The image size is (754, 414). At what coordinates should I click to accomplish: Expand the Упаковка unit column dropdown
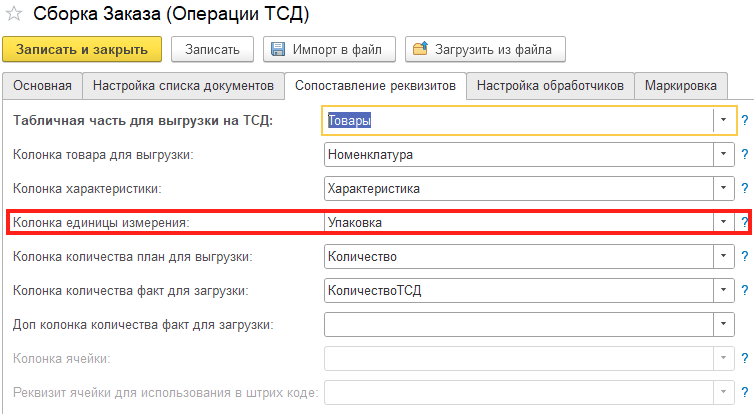coord(723,222)
